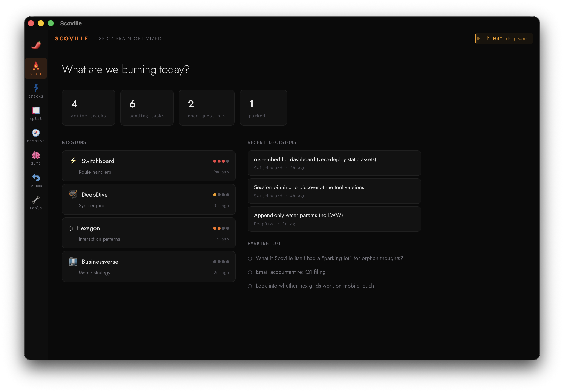
Task: Toggle the orphan thoughts parking lot circle
Action: point(250,258)
